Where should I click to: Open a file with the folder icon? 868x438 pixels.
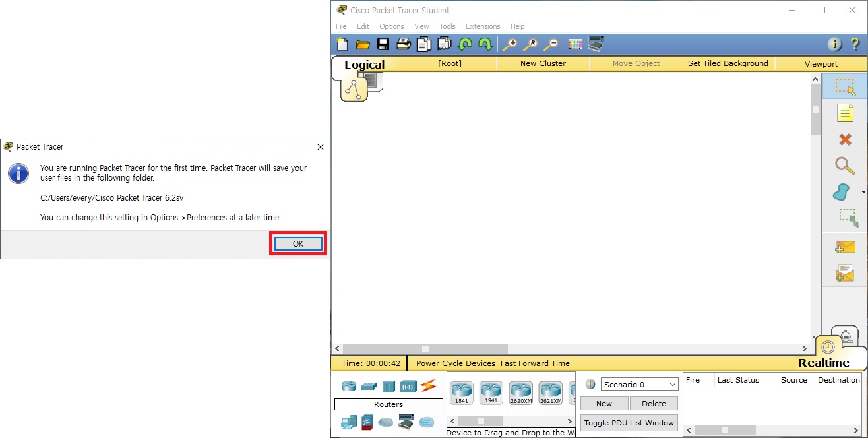pos(363,44)
